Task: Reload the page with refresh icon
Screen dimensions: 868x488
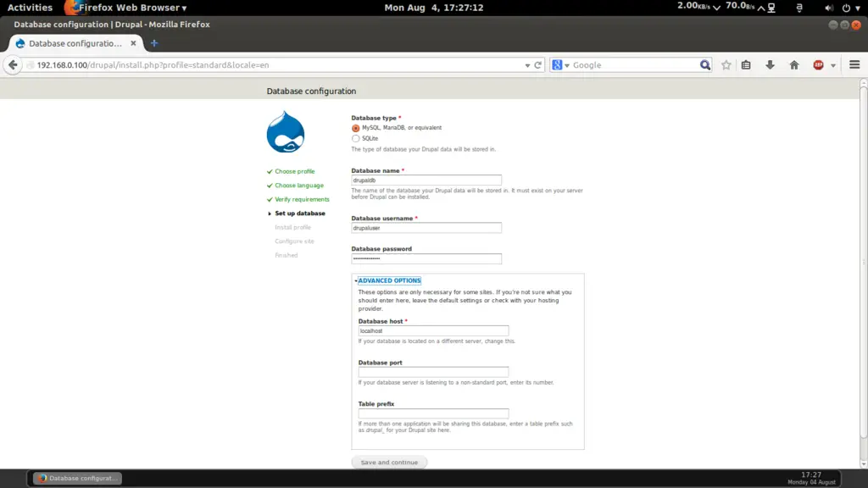Action: tap(537, 64)
